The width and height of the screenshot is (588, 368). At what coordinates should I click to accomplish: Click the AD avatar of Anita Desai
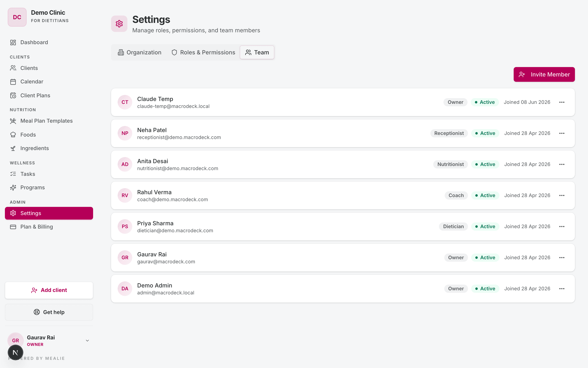click(x=125, y=164)
